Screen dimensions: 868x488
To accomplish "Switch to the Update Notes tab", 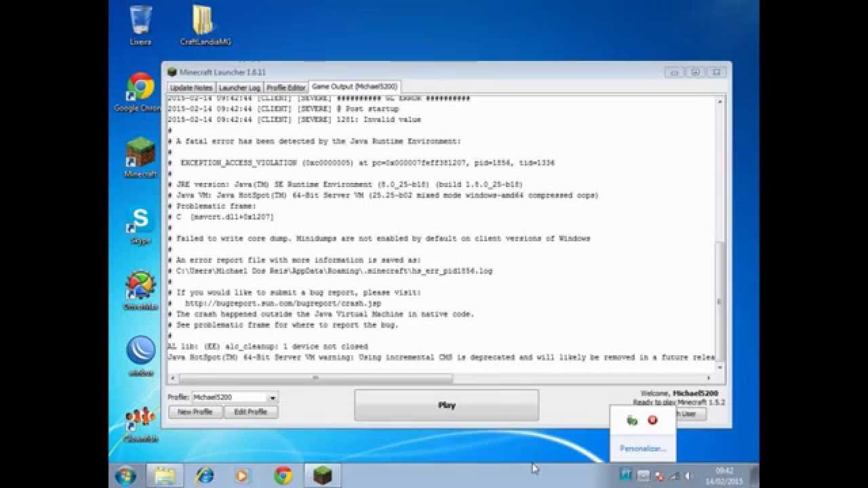I will (x=191, y=87).
